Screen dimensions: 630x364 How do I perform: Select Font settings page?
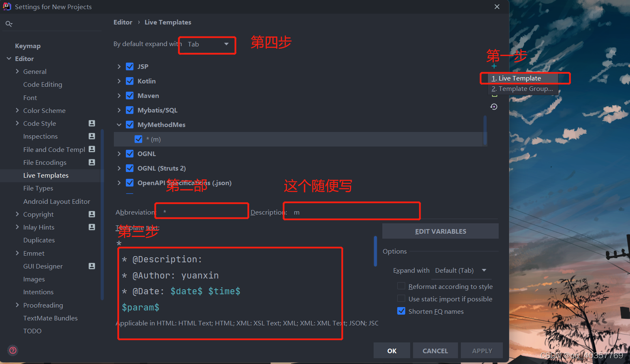[x=30, y=98]
